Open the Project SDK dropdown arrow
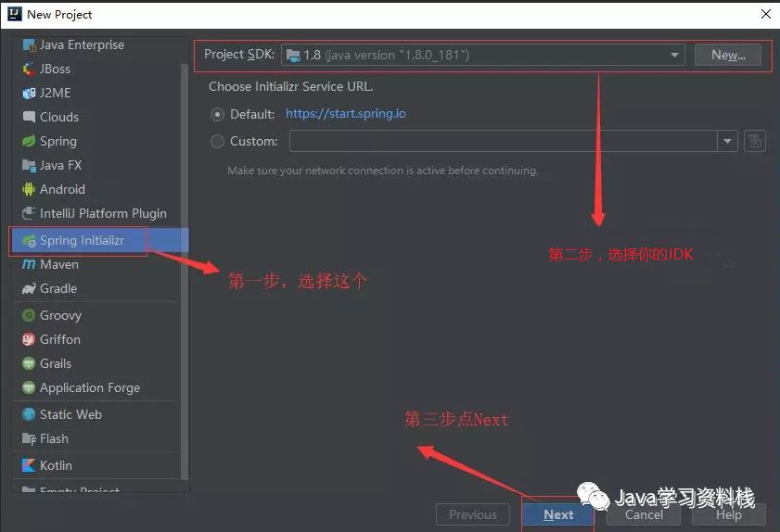The image size is (780, 532). tap(674, 56)
